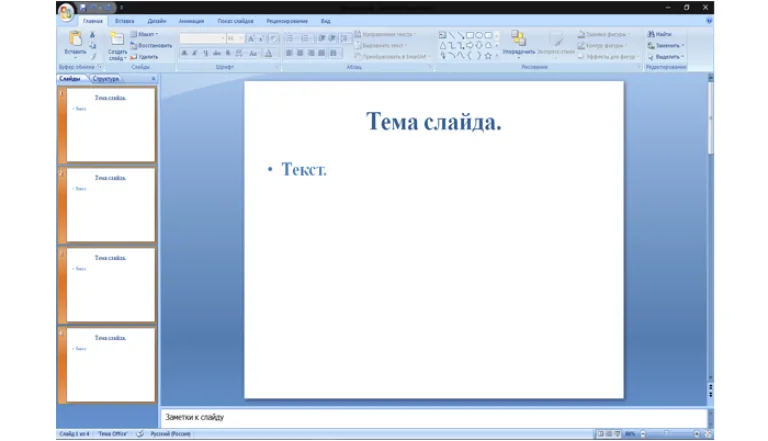Open the Заменить (Replace) dropdown

tap(666, 46)
